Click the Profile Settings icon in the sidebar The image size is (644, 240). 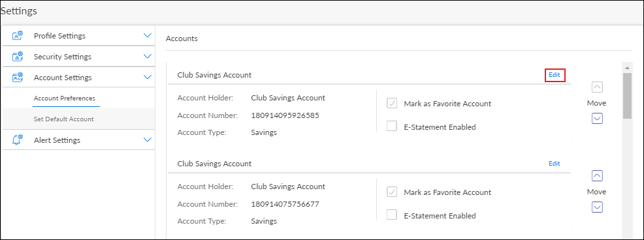pos(18,36)
